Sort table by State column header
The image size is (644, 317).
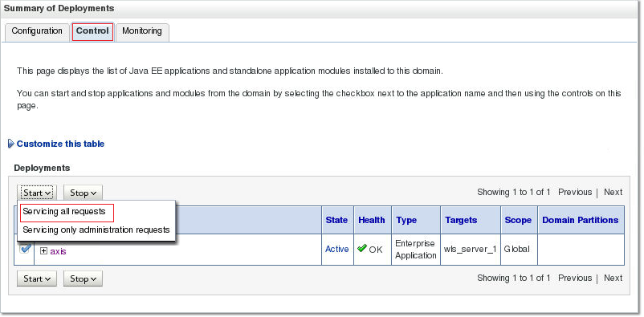(336, 220)
